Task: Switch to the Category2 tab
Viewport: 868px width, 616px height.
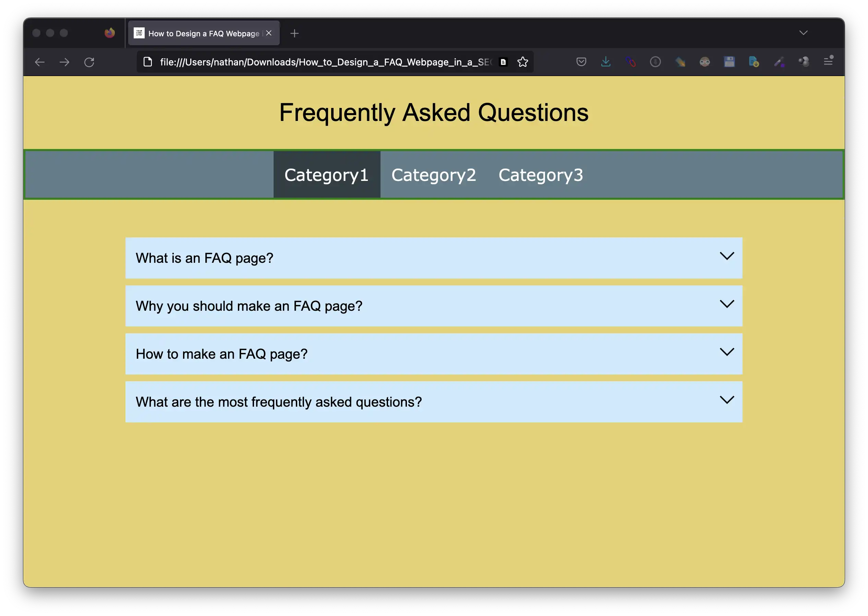Action: [433, 174]
